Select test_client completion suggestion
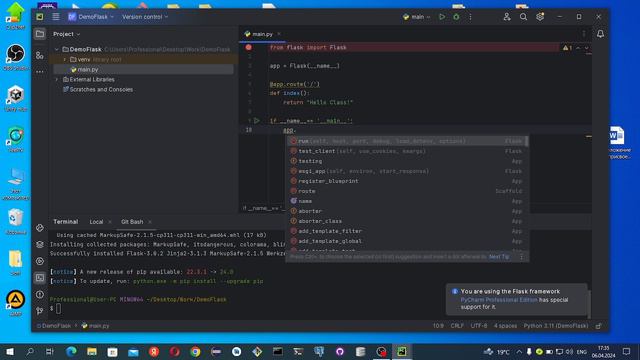 [405, 151]
